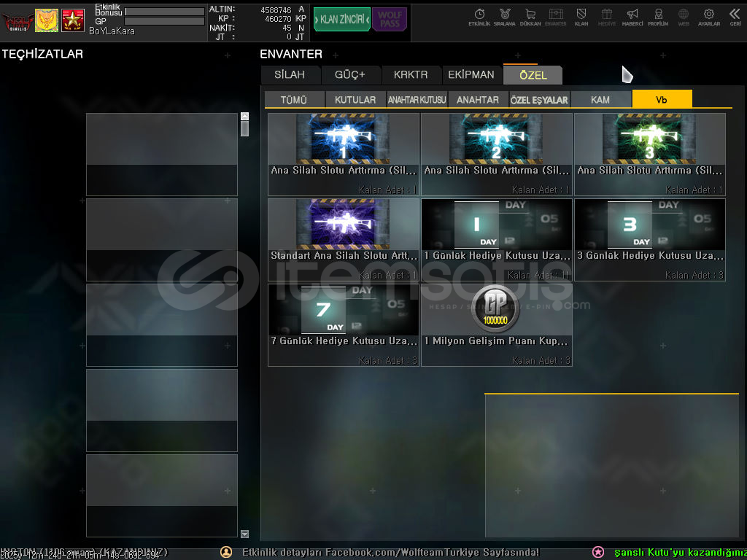Select the ANAHTAR sub-tab

pyautogui.click(x=478, y=100)
